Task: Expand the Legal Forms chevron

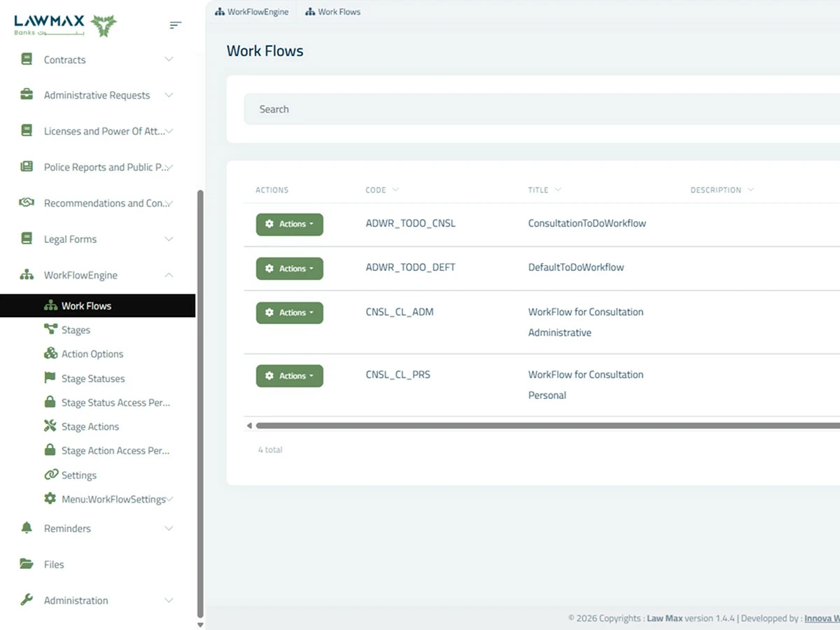Action: (x=169, y=239)
